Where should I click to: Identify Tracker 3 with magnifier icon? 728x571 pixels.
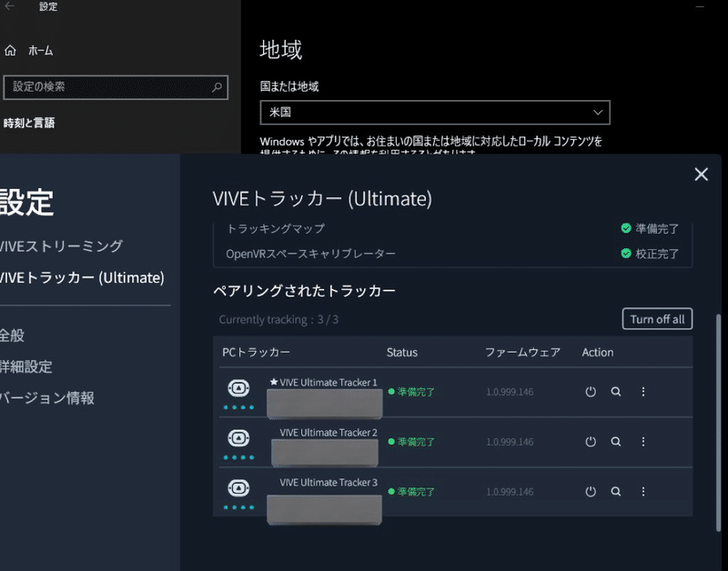[616, 492]
